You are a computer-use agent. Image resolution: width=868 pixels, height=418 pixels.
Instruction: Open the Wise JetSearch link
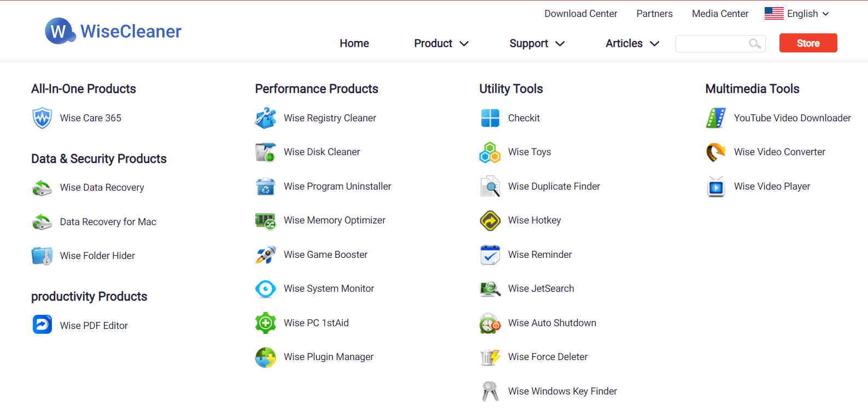click(541, 289)
